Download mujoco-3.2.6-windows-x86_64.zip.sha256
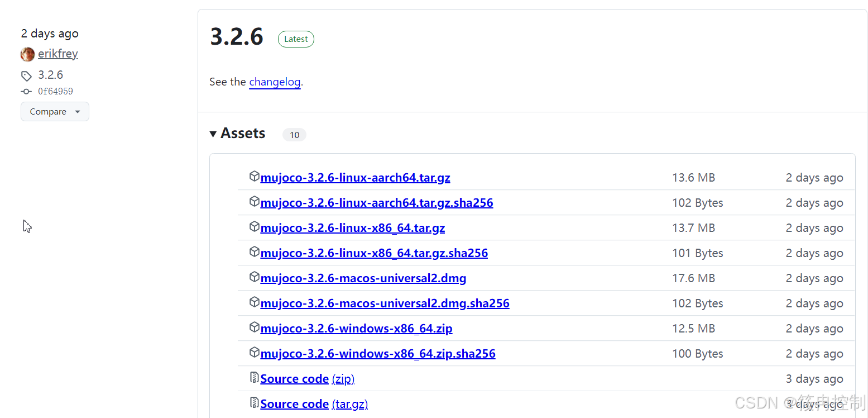 point(378,354)
